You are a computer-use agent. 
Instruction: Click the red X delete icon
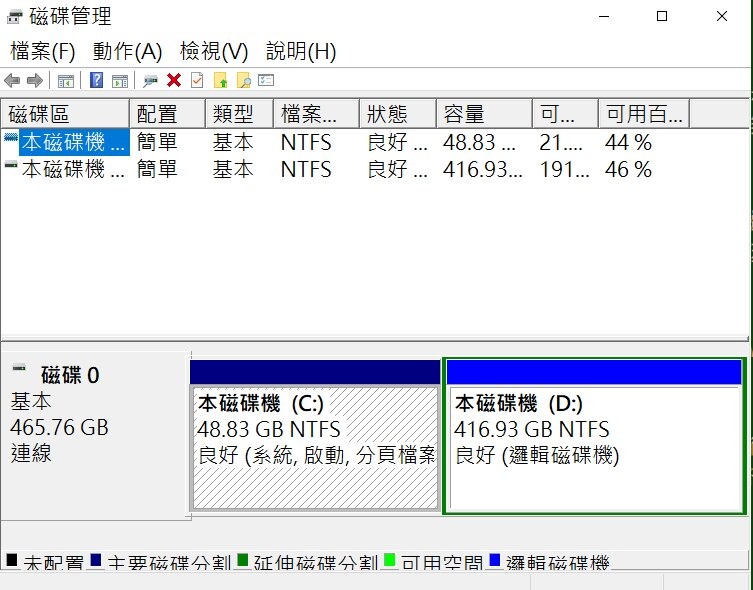(174, 80)
